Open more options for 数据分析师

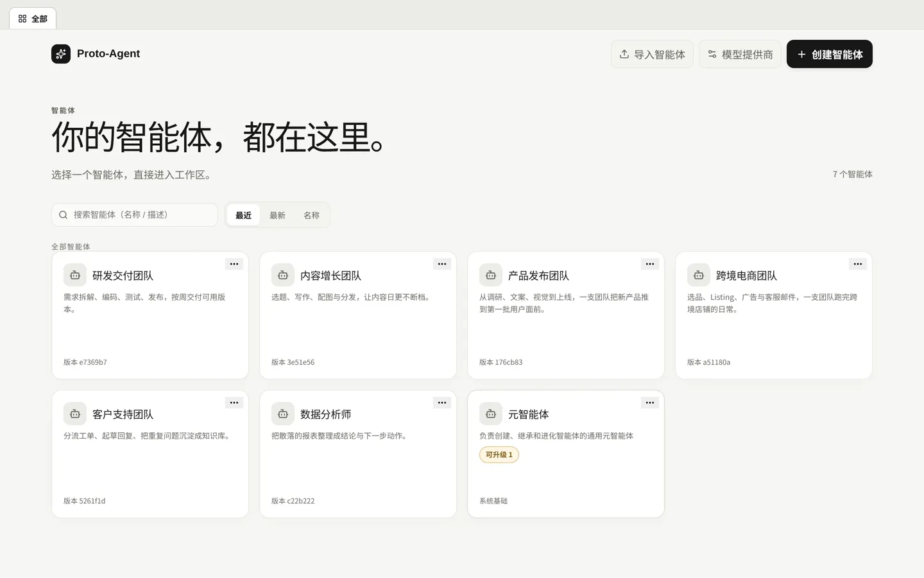[x=442, y=403]
